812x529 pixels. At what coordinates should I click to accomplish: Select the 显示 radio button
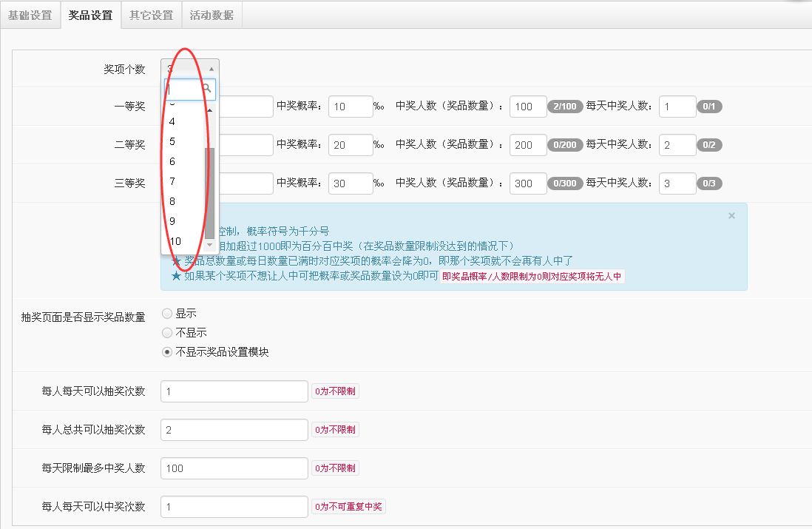167,313
